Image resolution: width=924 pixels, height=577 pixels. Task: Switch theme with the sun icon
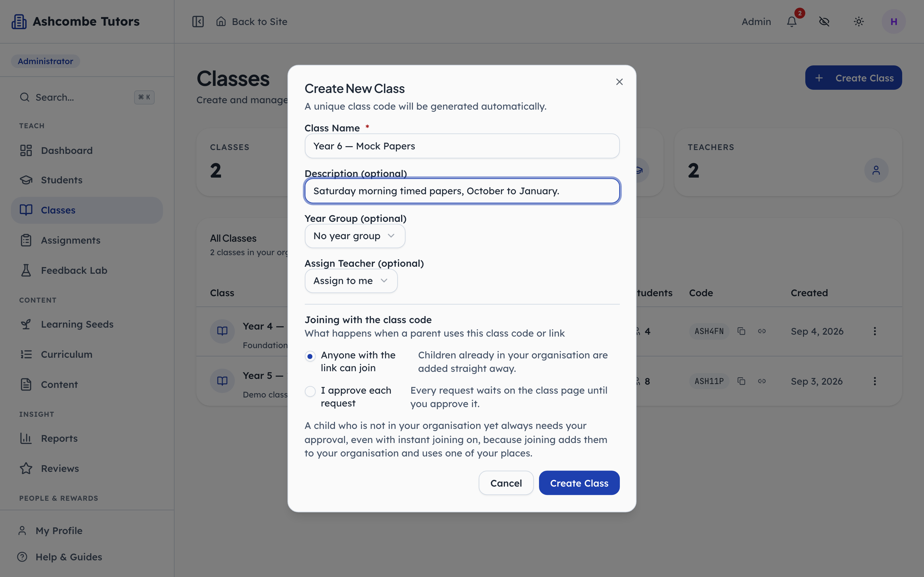pyautogui.click(x=859, y=22)
